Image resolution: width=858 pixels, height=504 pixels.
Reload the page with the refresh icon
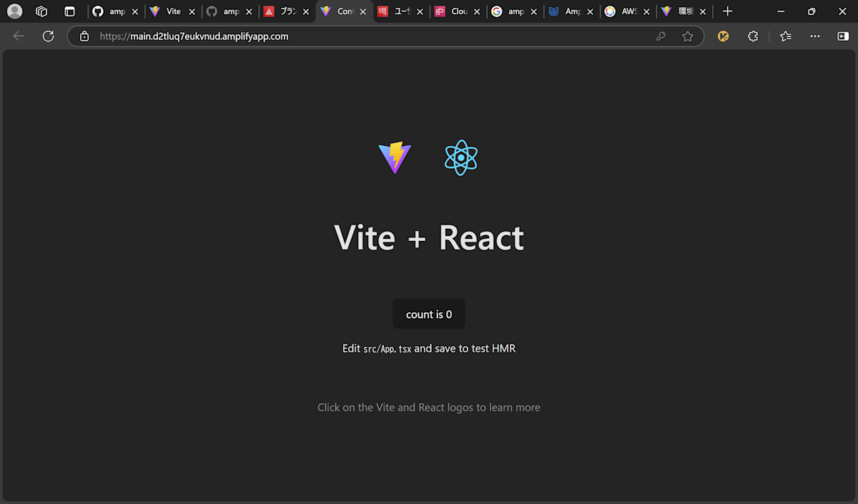click(x=48, y=36)
